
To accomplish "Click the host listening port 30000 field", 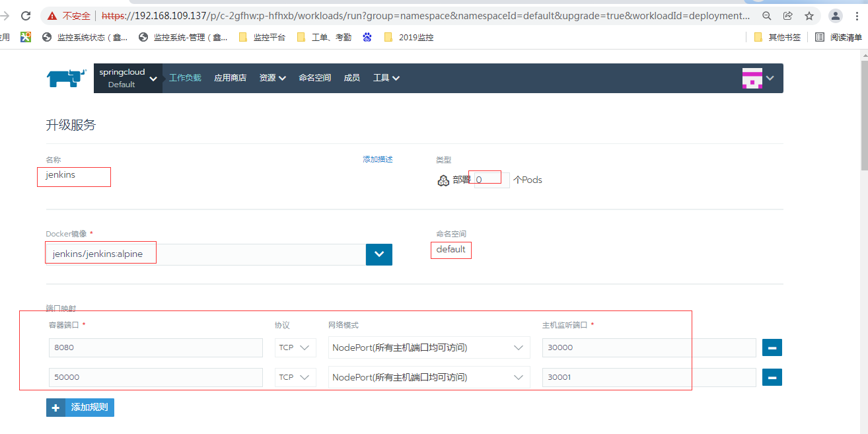I will 649,347.
